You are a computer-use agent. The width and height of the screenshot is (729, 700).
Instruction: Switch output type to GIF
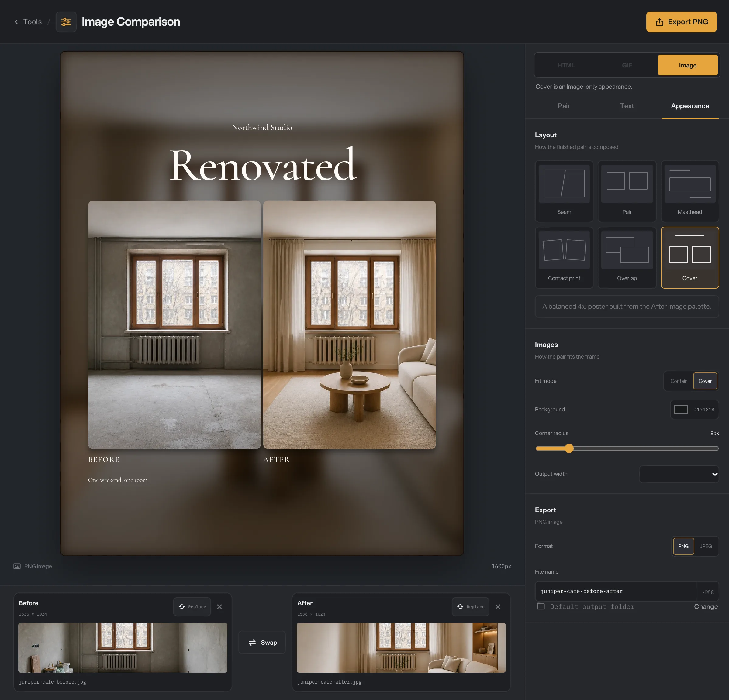[x=627, y=65]
